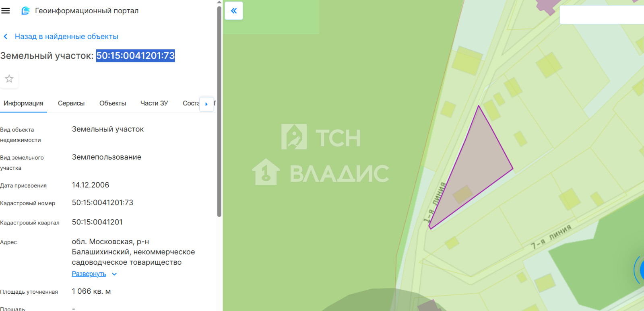The width and height of the screenshot is (644, 311).
Task: Click the Площадь уточненная label
Action: click(x=29, y=292)
